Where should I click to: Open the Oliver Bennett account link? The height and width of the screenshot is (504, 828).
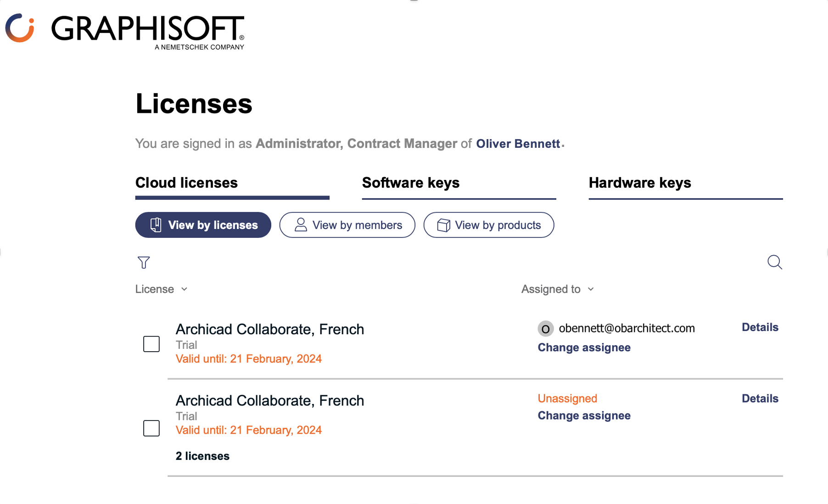coord(518,143)
